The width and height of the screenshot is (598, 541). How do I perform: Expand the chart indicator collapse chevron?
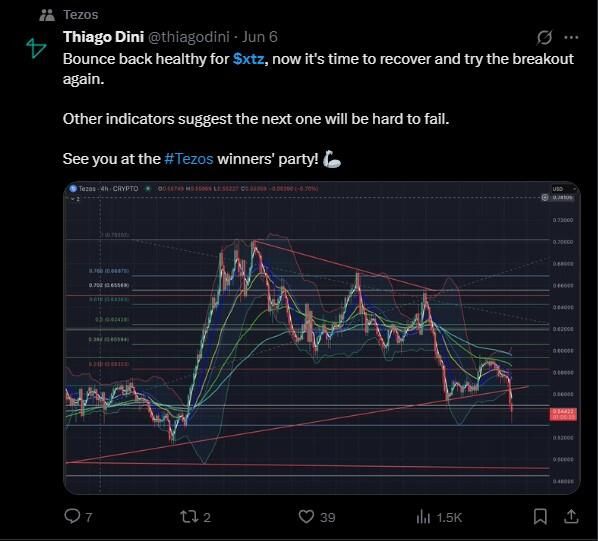point(73,199)
